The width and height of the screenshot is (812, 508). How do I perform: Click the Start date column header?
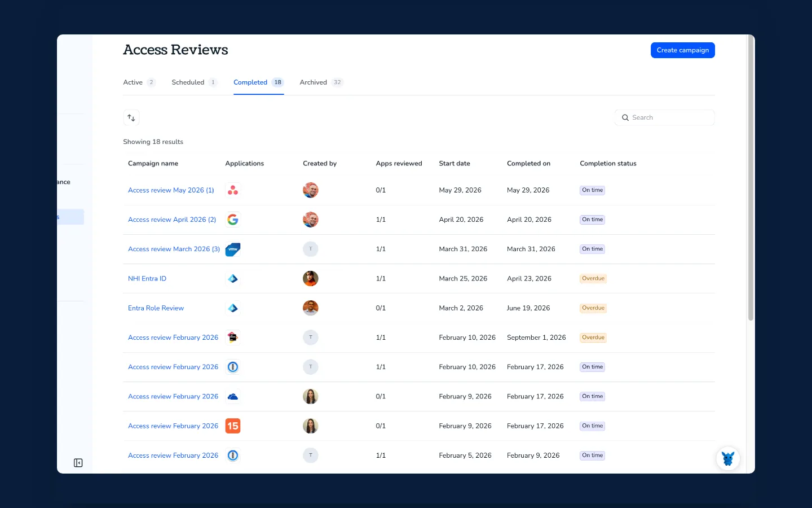coord(454,164)
